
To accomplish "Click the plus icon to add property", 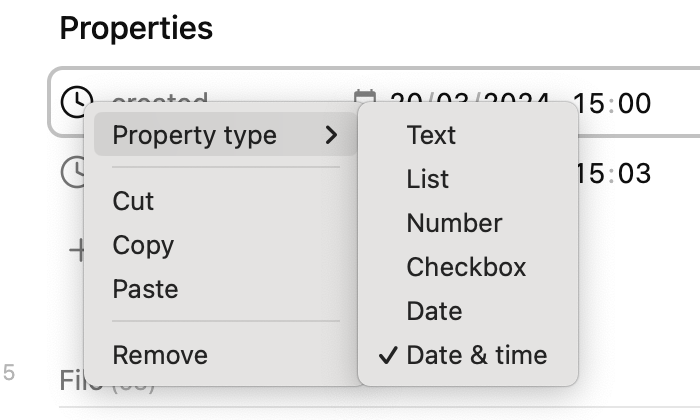I will 77,250.
